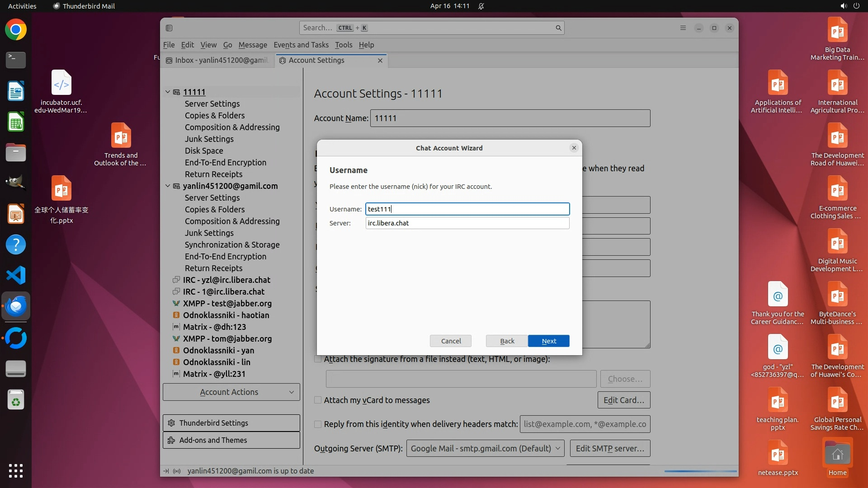Click Next in Chat Account Wizard
The height and width of the screenshot is (488, 868).
pyautogui.click(x=548, y=341)
